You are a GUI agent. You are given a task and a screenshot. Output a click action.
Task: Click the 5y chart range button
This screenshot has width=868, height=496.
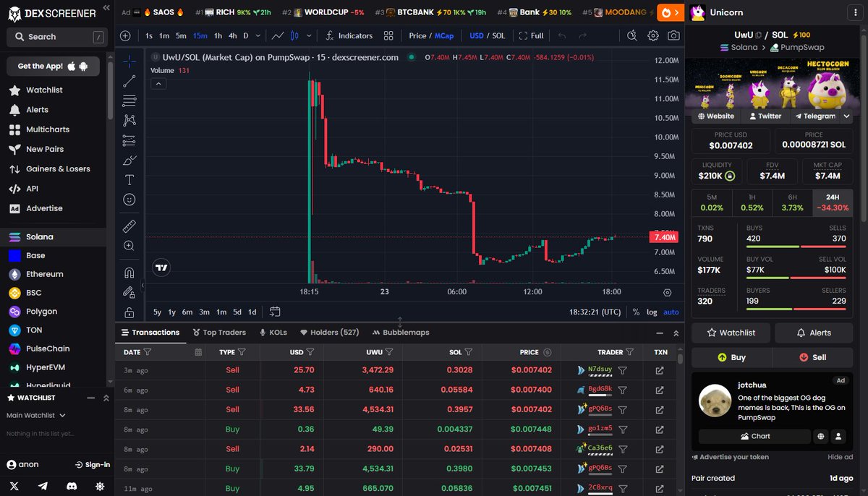(x=157, y=312)
